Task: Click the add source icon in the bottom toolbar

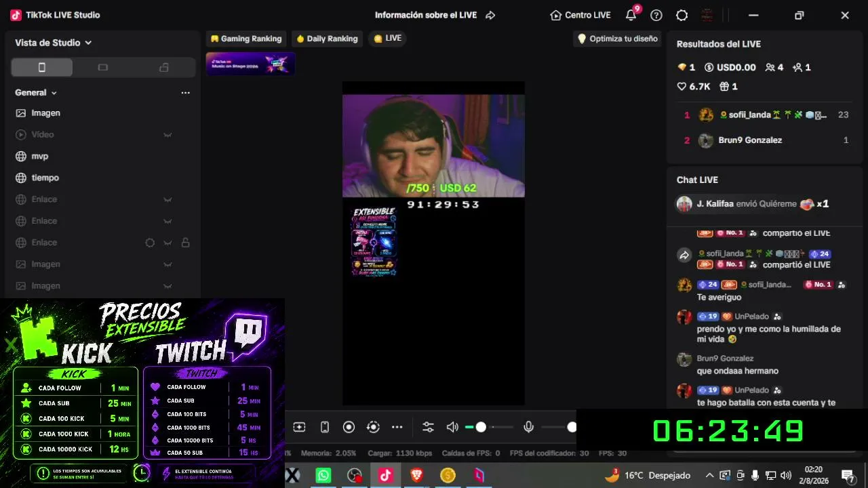Action: [x=299, y=427]
